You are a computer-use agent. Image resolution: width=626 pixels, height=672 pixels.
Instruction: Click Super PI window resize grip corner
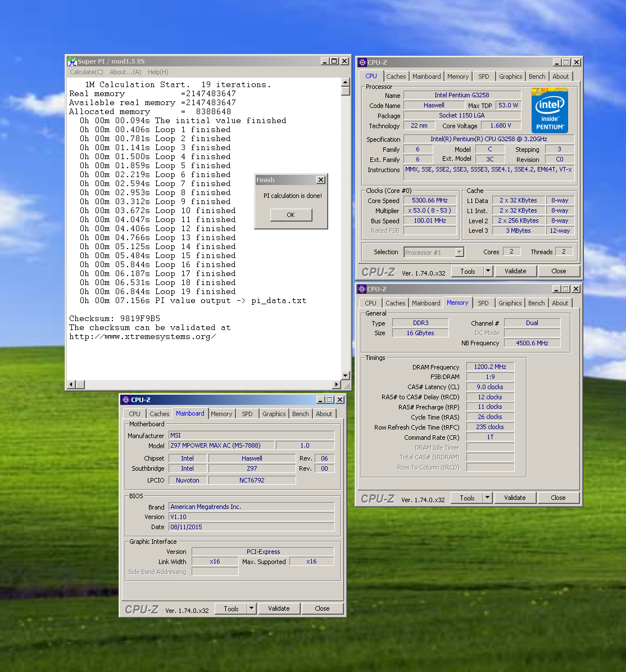tap(347, 386)
